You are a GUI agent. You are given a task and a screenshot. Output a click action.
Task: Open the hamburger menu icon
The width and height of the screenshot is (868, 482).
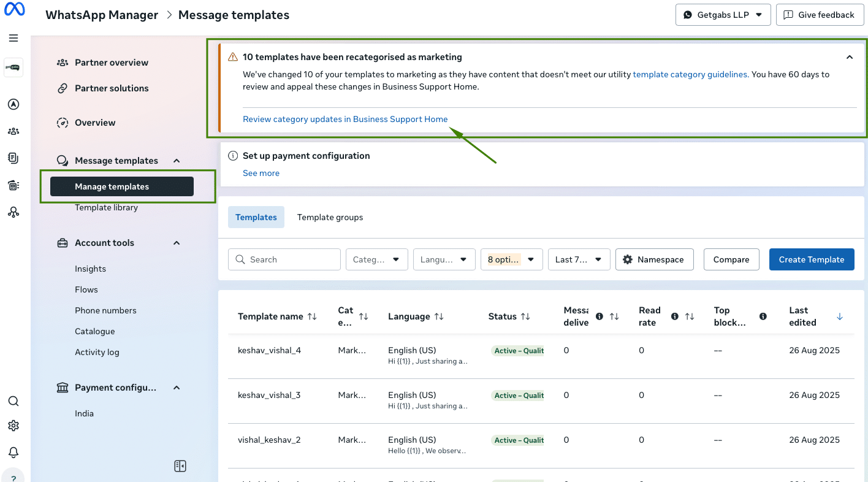coord(13,38)
